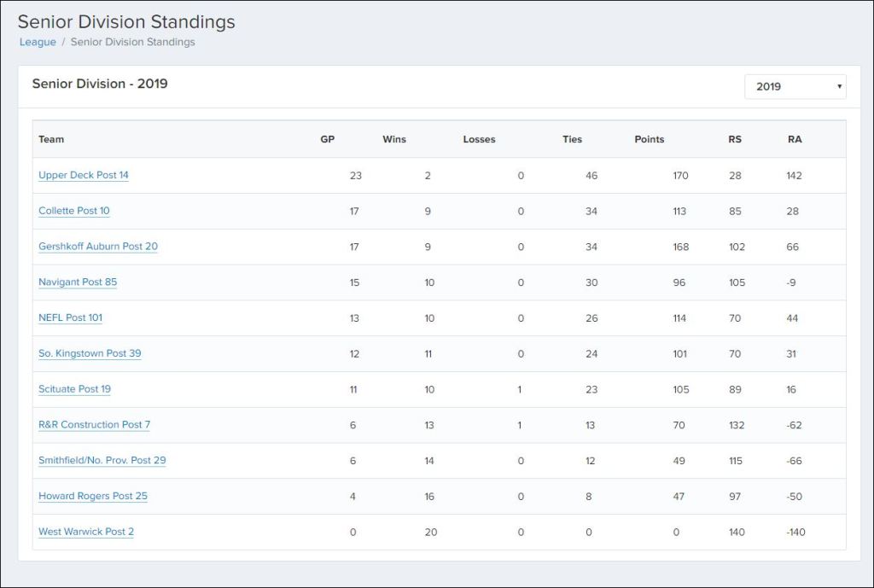Open Scituate Post 19 team link
The width and height of the screenshot is (874, 588).
point(74,389)
